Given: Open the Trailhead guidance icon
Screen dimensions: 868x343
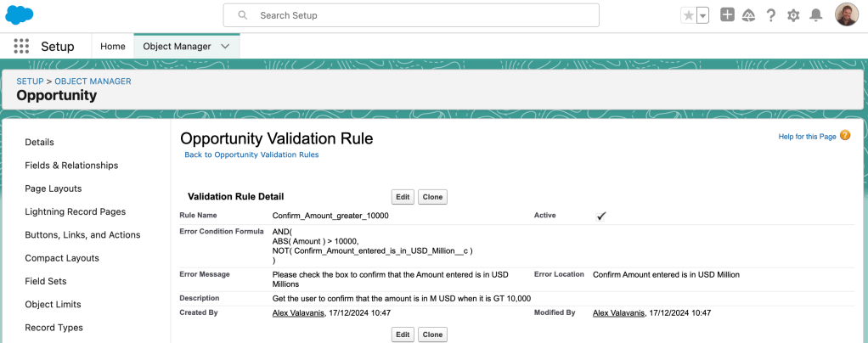Looking at the screenshot, I should pos(748,15).
